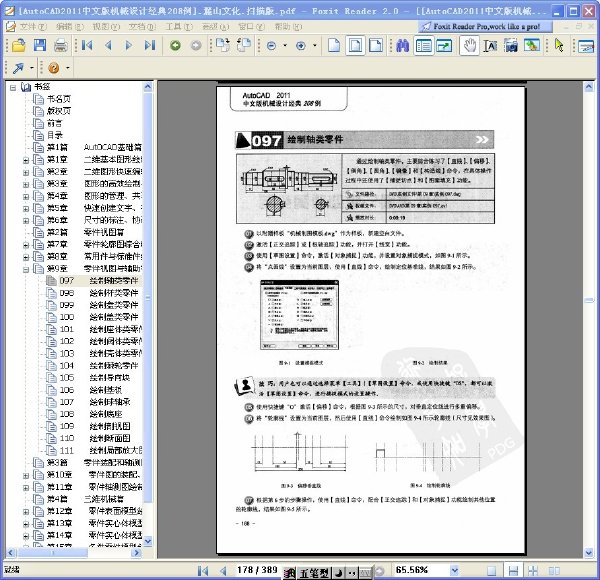Open the zoom out dropdown arrow
Viewport: 600px width, 580px height.
285,46
